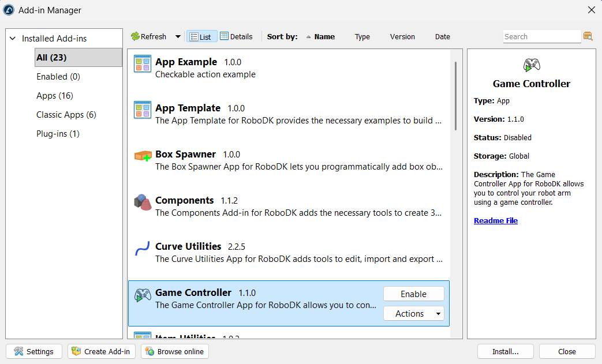Collapse the Installed Add-ins tree

coord(13,39)
